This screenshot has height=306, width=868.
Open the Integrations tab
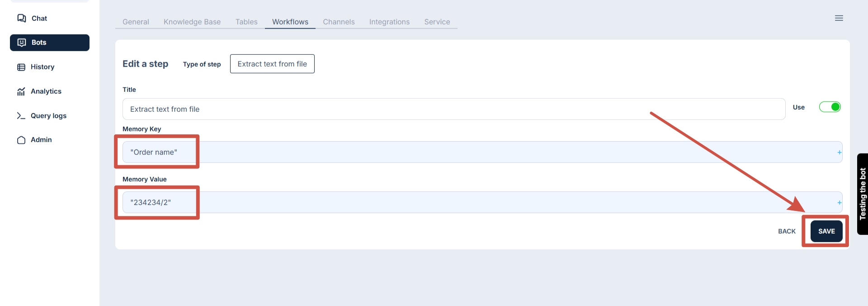point(389,22)
